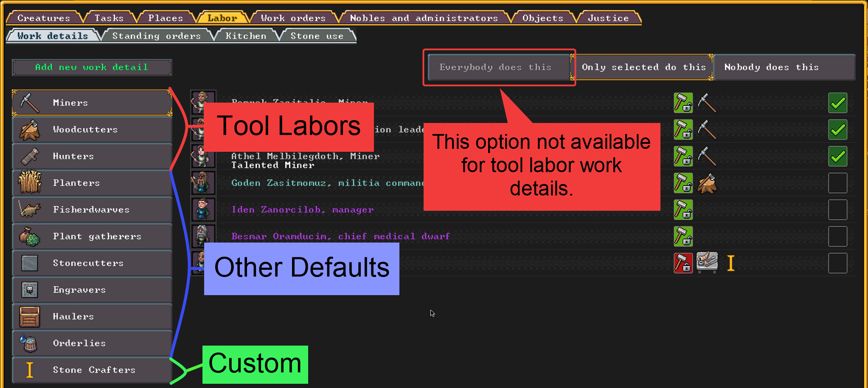Click the woodcutting stump icon for Goden Zasitmomuz
Image resolution: width=868 pixels, height=388 pixels.
tap(707, 183)
